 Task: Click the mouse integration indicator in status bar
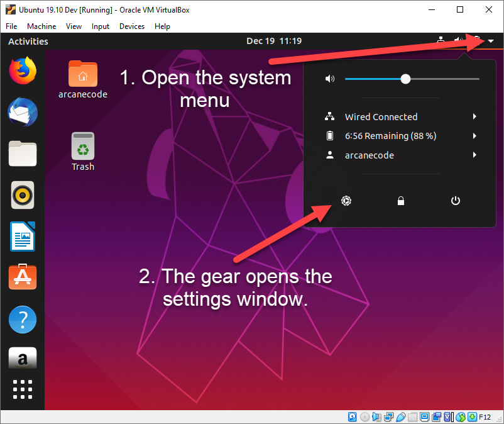460,417
